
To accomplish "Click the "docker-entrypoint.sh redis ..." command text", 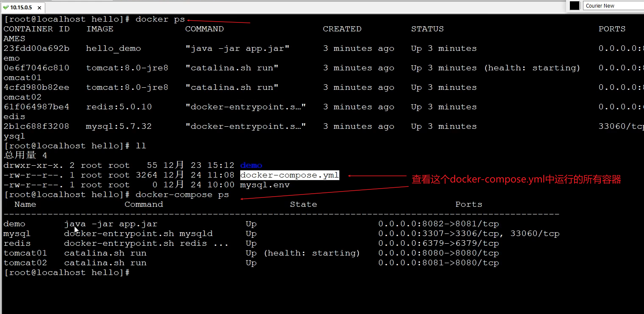I will coord(147,243).
